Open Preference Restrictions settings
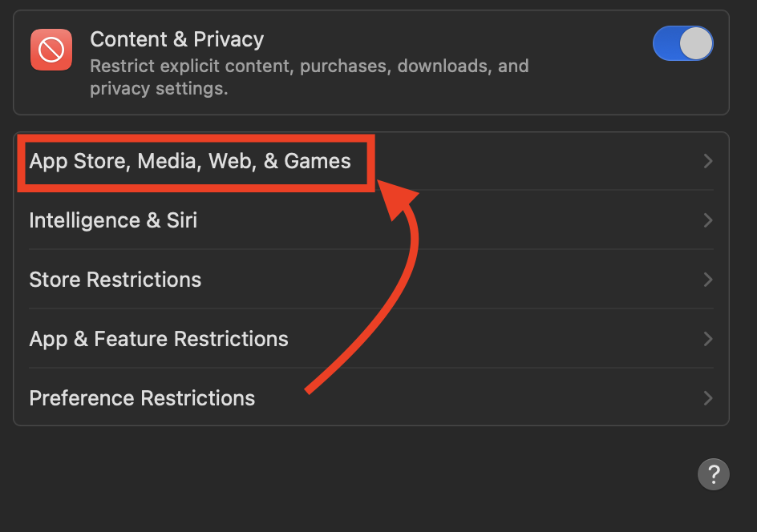The width and height of the screenshot is (757, 532). [370, 398]
